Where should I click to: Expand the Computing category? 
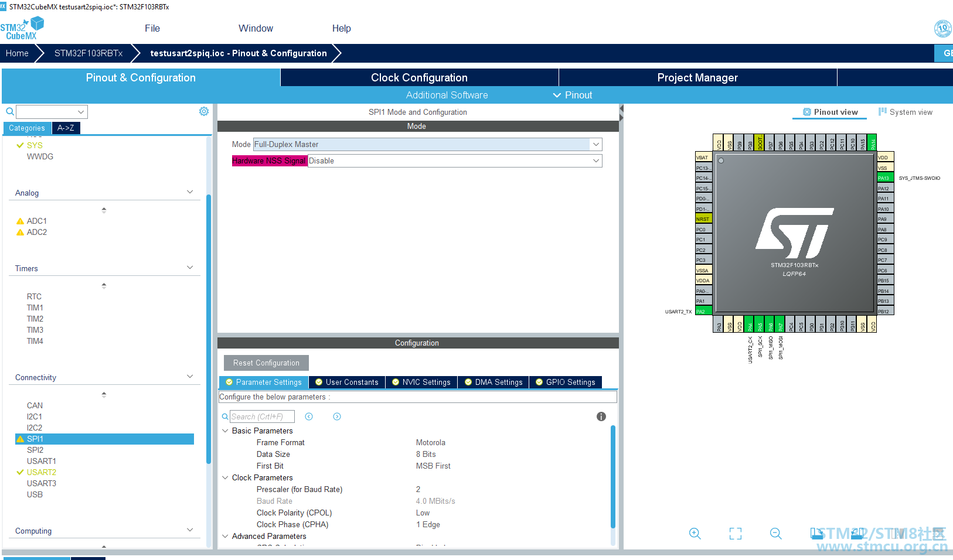click(190, 530)
